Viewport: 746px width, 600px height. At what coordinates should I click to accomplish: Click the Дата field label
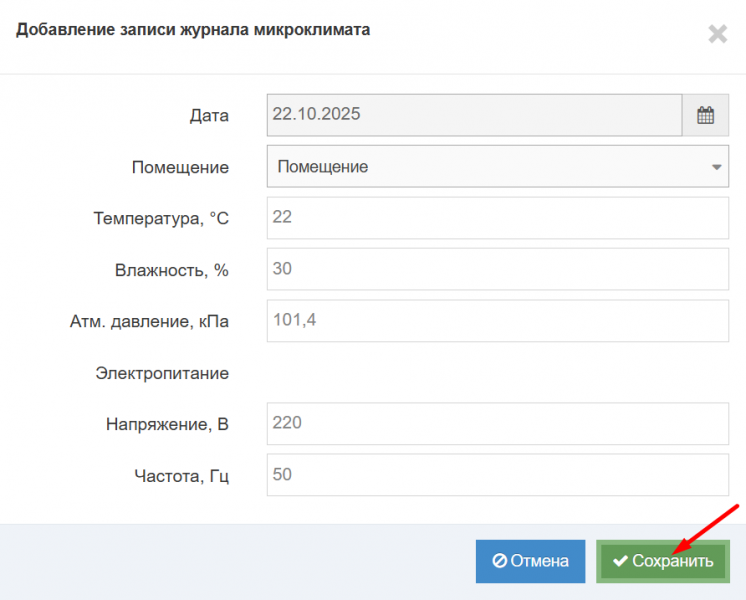click(x=209, y=116)
